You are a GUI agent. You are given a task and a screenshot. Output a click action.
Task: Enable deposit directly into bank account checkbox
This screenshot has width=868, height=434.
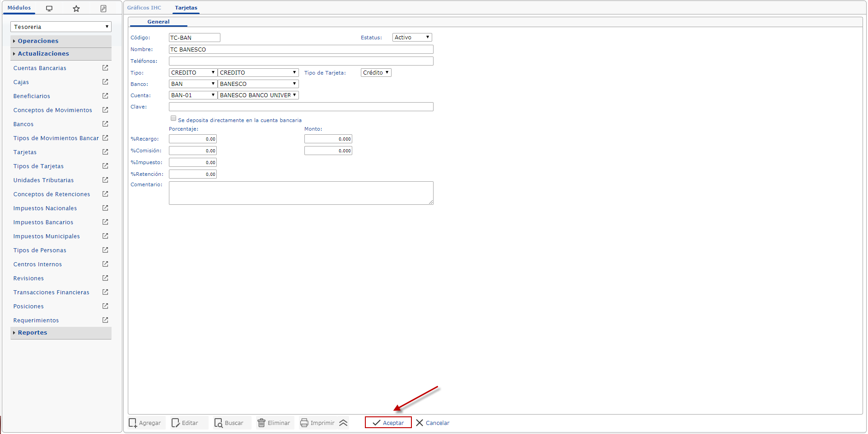coord(173,118)
